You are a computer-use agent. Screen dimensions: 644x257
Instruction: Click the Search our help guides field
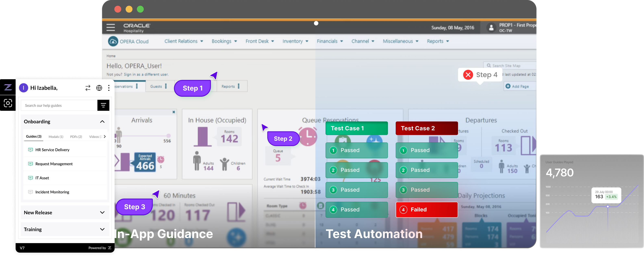(59, 105)
